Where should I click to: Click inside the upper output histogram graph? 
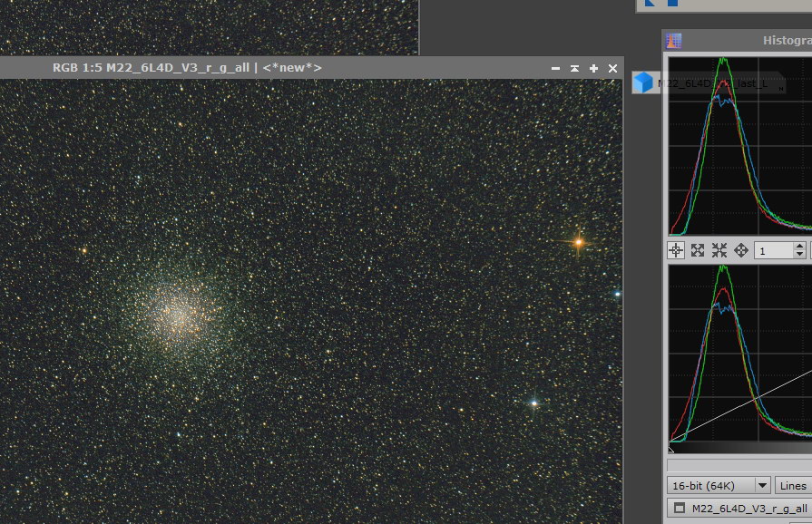pos(740,146)
